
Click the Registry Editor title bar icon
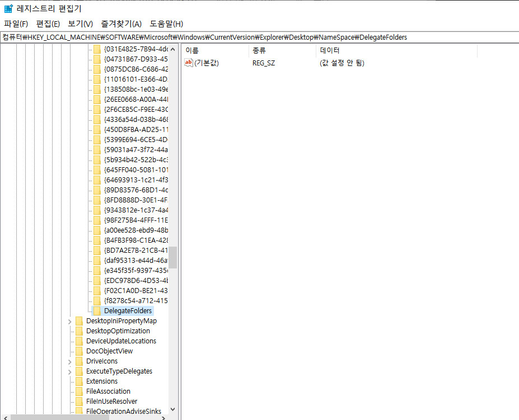[8, 8]
